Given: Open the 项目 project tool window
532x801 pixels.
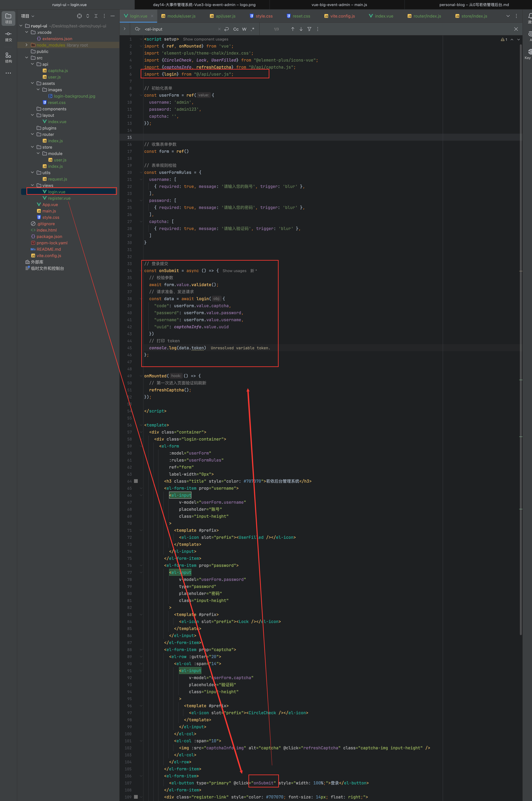Looking at the screenshot, I should [x=8, y=18].
